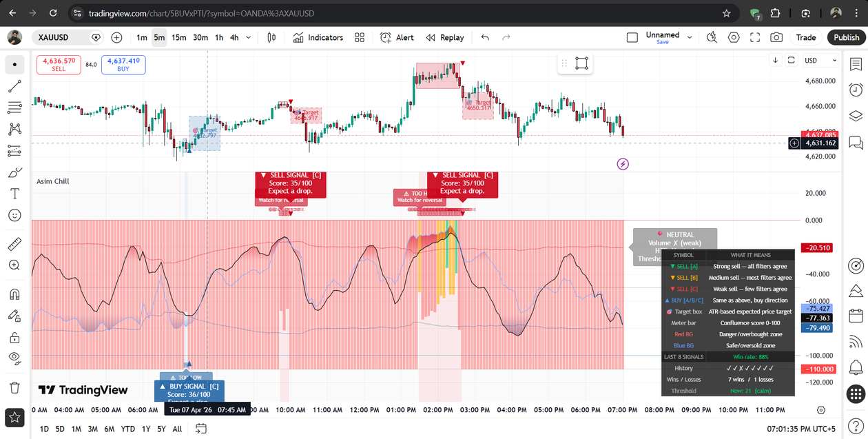The height and width of the screenshot is (439, 868).
Task: Toggle lock all drawings padlock
Action: [x=14, y=337]
